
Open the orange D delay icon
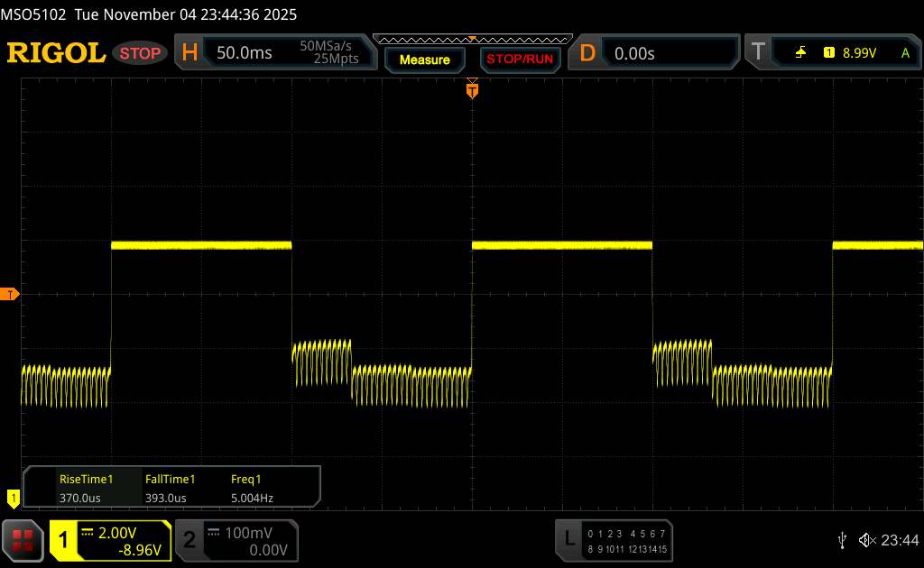coord(587,53)
